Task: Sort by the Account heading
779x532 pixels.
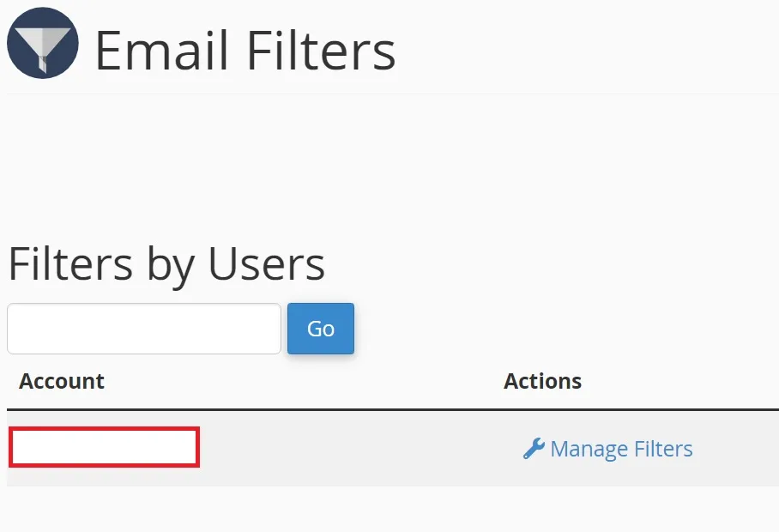Action: coord(62,382)
